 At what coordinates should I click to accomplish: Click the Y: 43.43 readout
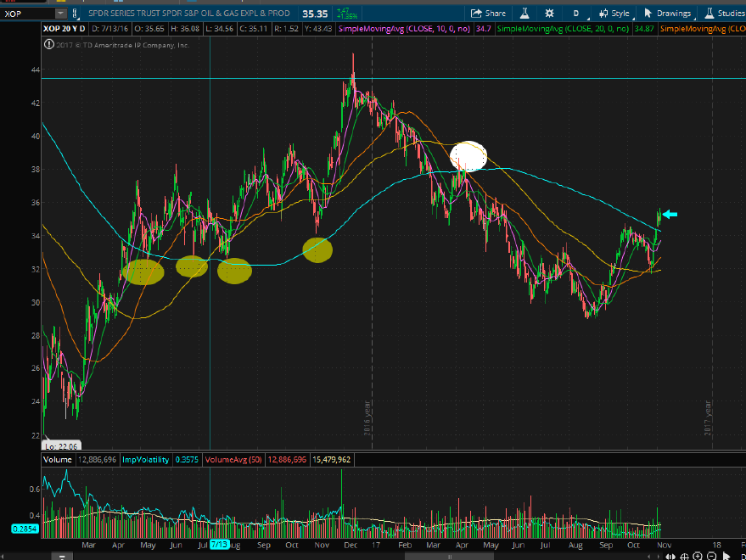pyautogui.click(x=317, y=29)
